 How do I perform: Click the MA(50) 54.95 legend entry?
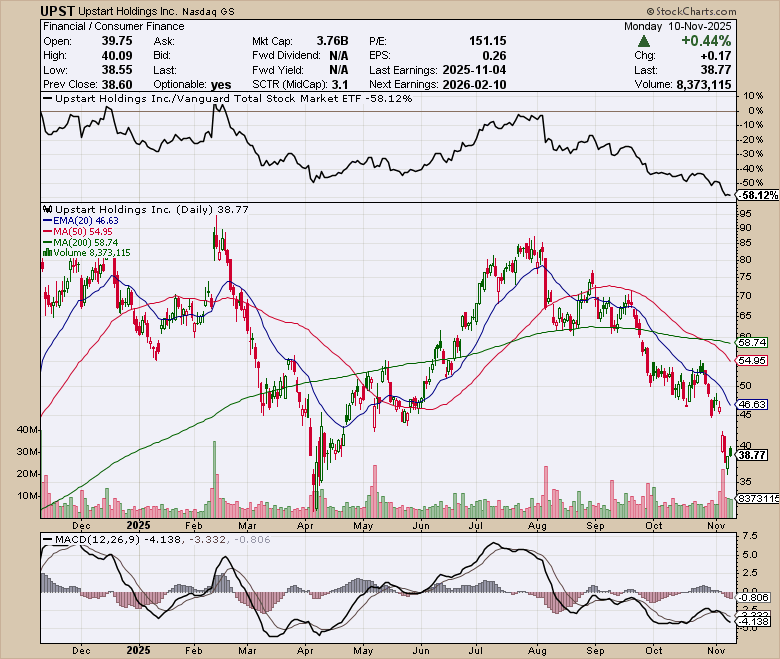pos(78,231)
